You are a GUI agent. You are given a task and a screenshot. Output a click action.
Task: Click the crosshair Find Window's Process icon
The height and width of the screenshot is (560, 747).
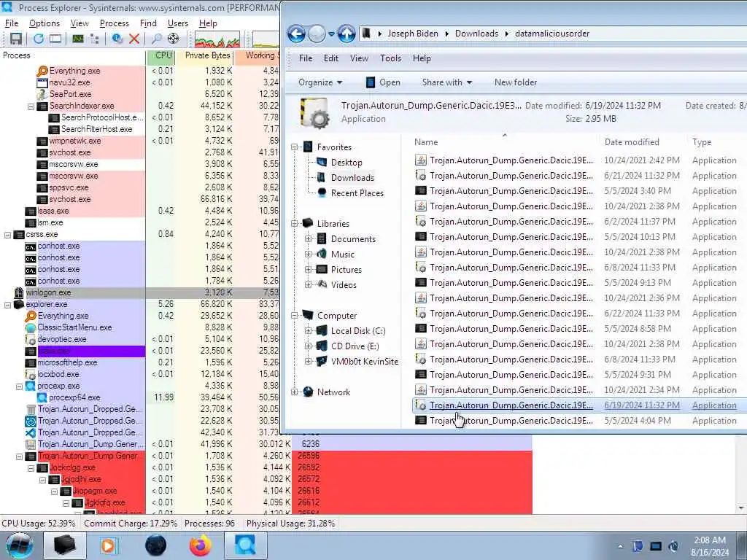point(174,39)
